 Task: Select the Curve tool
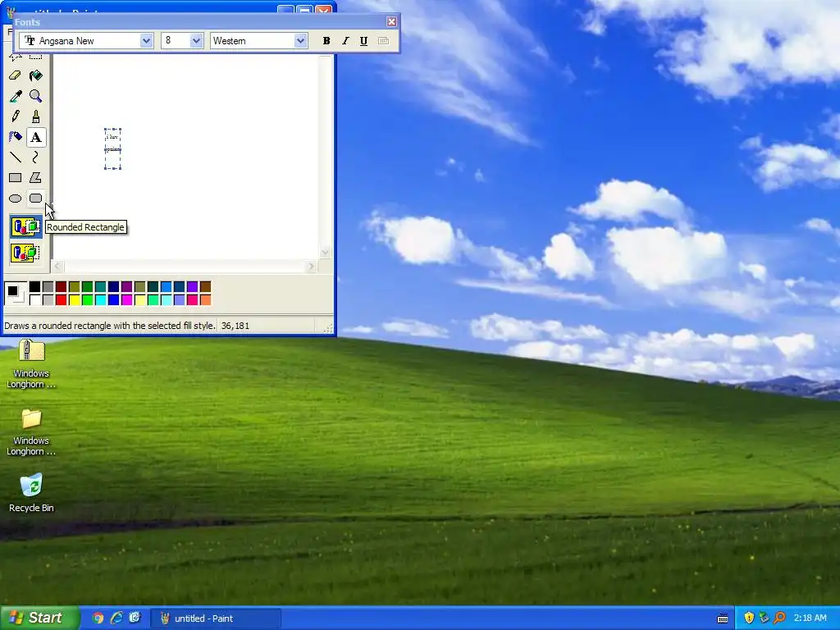(35, 157)
